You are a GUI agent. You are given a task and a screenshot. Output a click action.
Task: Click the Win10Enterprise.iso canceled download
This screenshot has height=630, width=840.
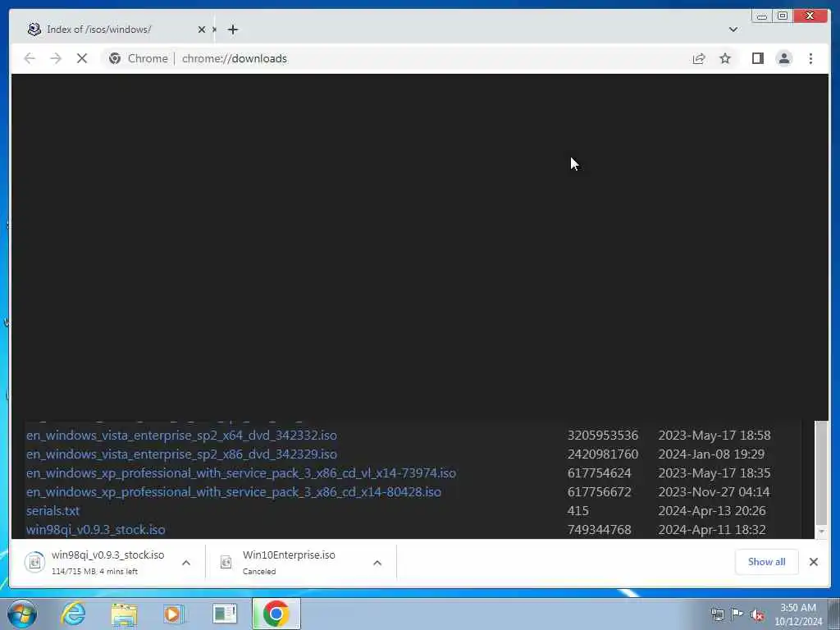(303, 562)
